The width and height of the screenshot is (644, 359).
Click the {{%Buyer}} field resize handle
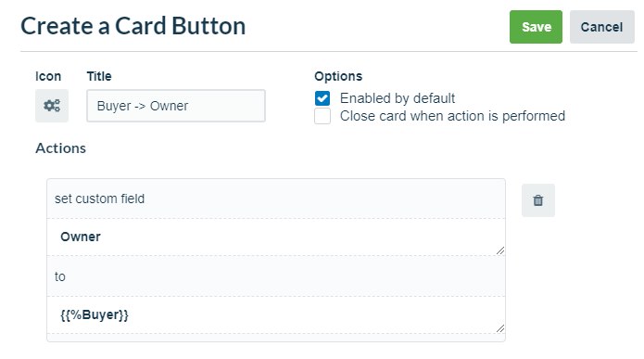499,328
